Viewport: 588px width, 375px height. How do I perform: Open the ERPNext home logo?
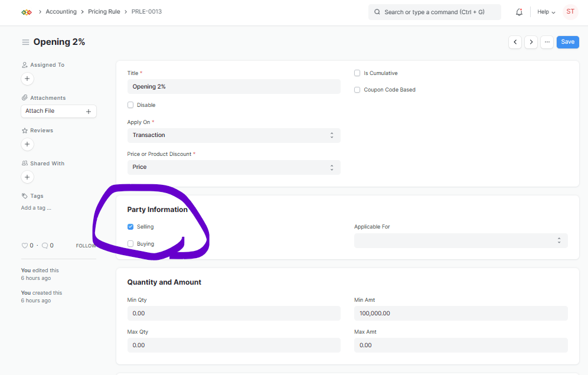pos(27,12)
